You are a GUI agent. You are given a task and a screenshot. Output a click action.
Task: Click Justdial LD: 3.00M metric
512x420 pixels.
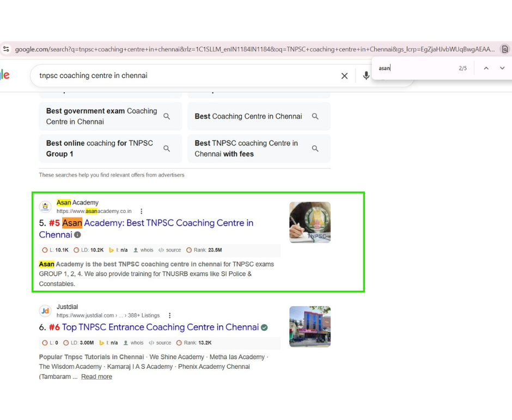(x=78, y=343)
